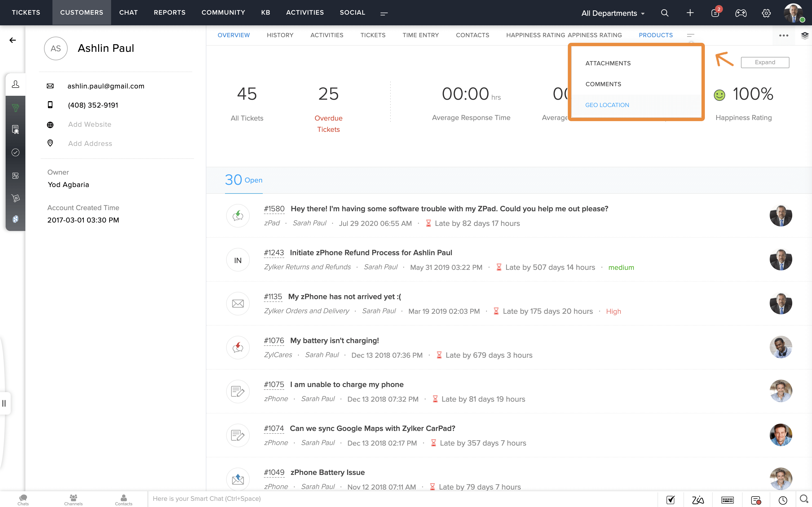Open the gamepad gamification icon
This screenshot has height=507, width=812.
pos(741,13)
